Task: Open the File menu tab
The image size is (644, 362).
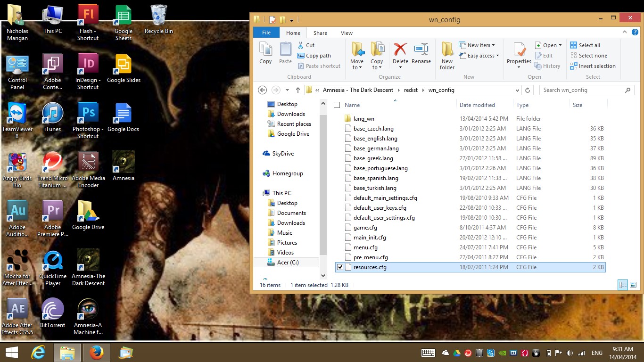Action: coord(266,33)
